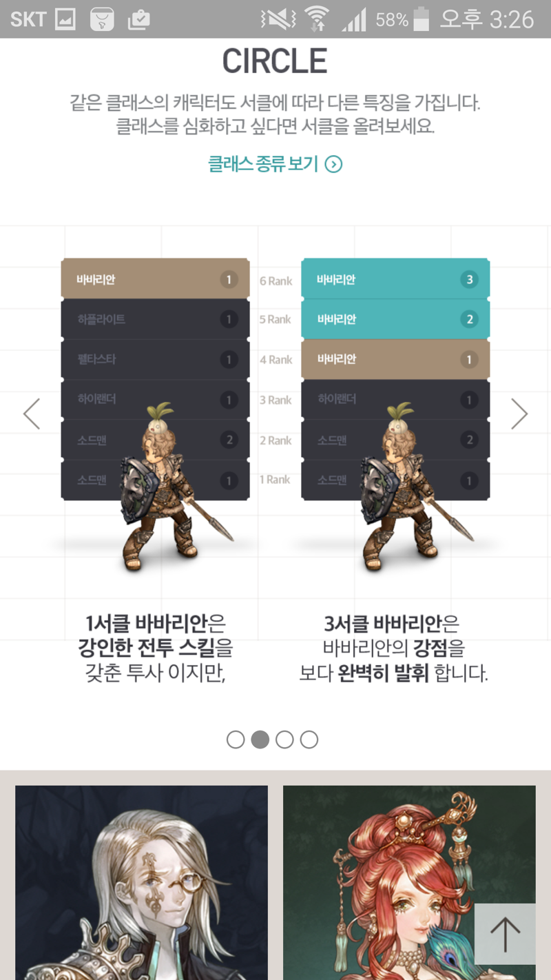Select the third carousel page dot

point(284,739)
